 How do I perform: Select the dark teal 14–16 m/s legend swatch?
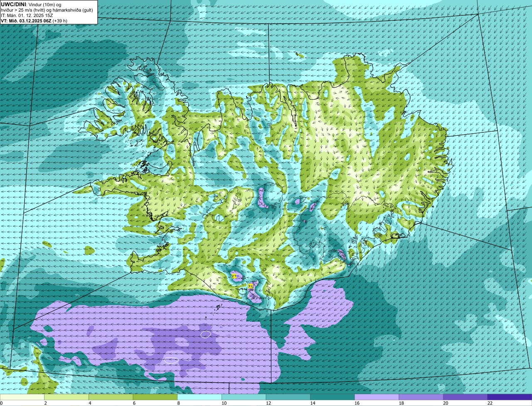332,397
